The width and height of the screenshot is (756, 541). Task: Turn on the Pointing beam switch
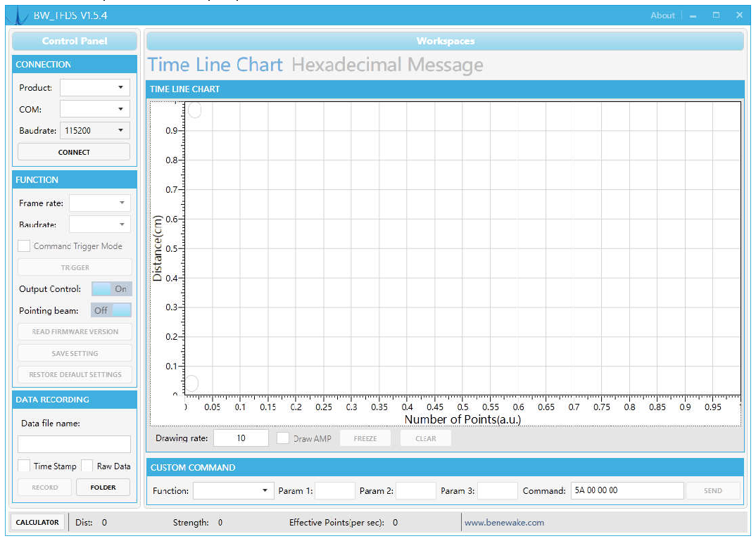pyautogui.click(x=111, y=310)
